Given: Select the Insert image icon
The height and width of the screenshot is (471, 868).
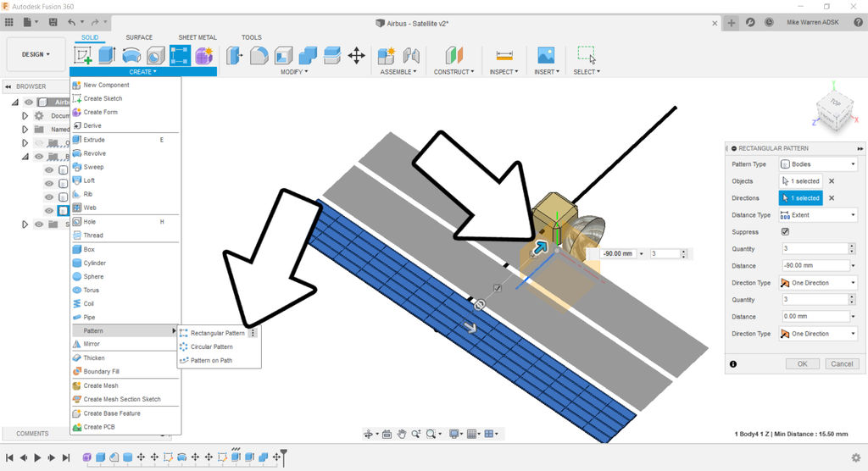Looking at the screenshot, I should pos(546,55).
